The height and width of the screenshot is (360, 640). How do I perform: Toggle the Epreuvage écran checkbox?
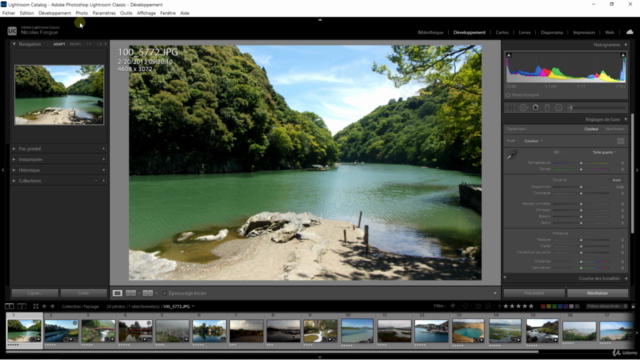(164, 293)
